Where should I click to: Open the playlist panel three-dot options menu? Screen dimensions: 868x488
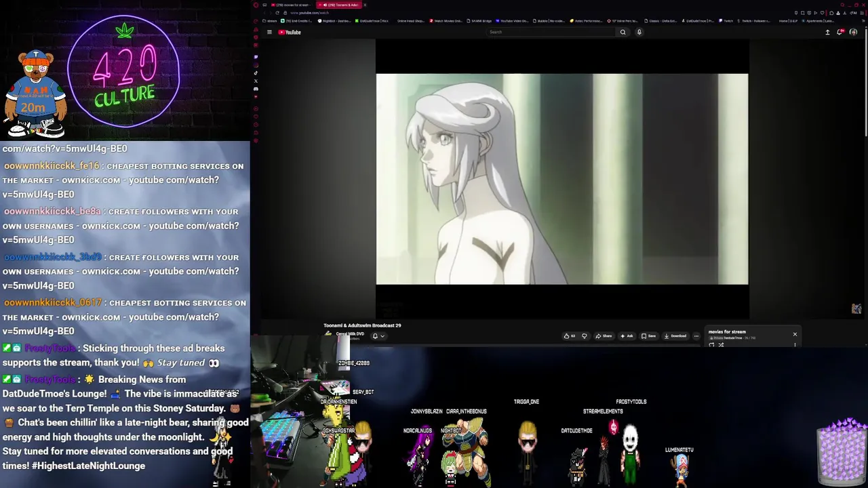coord(795,344)
